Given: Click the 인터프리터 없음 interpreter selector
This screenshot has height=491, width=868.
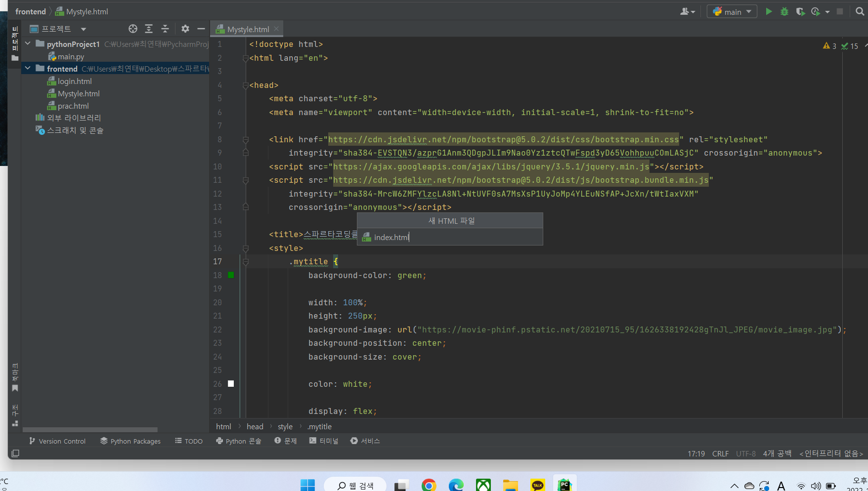Looking at the screenshot, I should pyautogui.click(x=831, y=453).
